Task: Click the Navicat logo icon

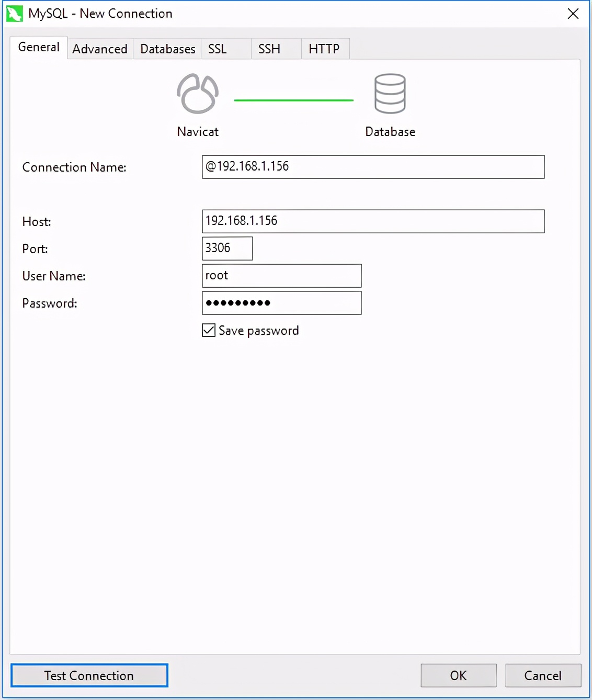Action: [x=198, y=94]
